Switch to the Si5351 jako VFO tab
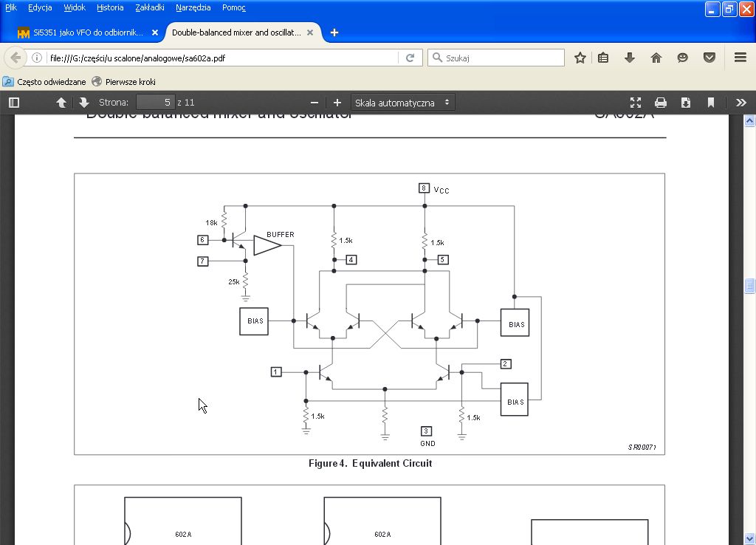 (x=87, y=32)
